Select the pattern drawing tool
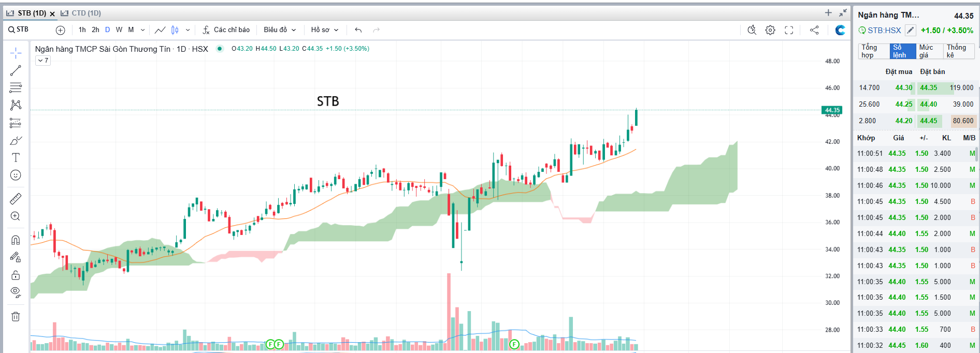980x353 pixels. coord(16,105)
